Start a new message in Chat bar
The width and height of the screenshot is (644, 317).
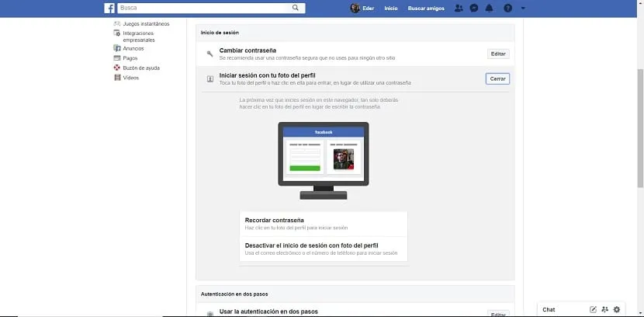(x=593, y=309)
